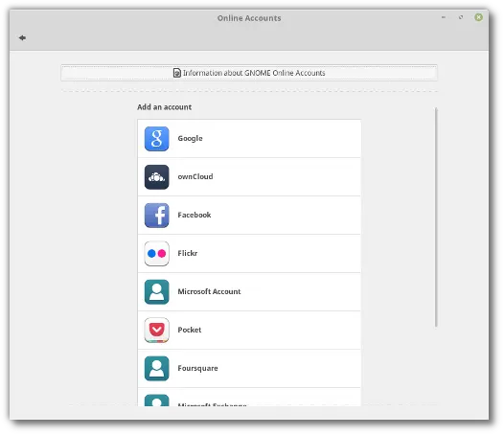Image resolution: width=504 pixels, height=435 pixels.
Task: Maximize the Online Accounts window
Action: point(461,17)
